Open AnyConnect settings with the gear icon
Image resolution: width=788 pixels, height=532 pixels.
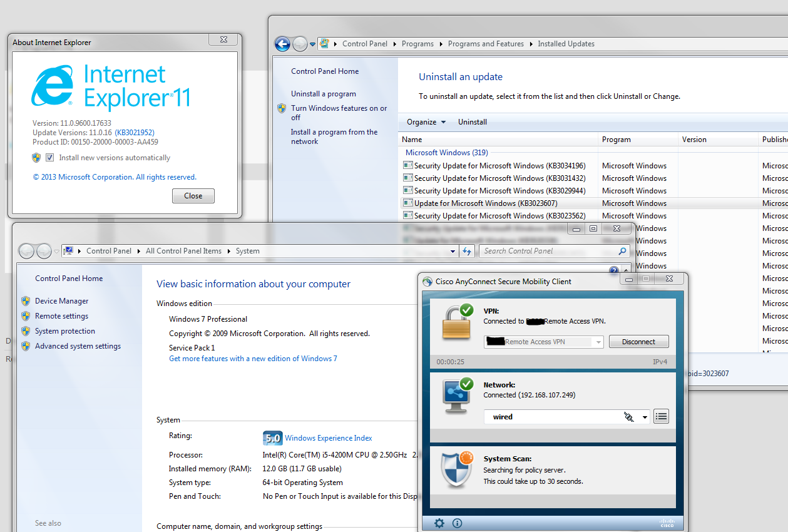click(439, 523)
